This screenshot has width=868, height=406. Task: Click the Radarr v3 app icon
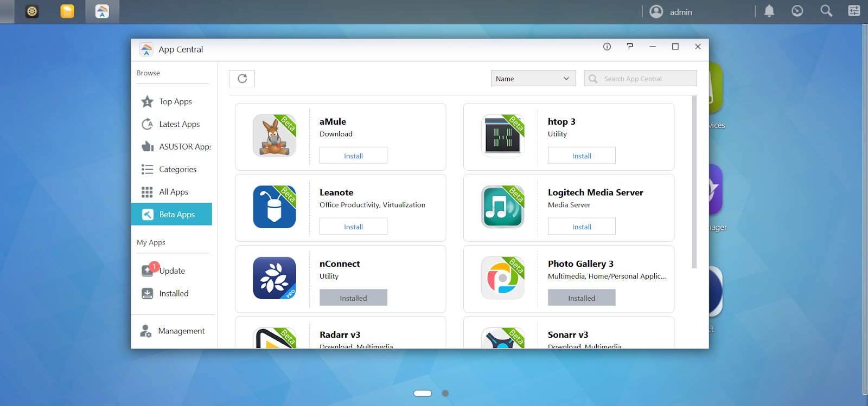pyautogui.click(x=275, y=338)
